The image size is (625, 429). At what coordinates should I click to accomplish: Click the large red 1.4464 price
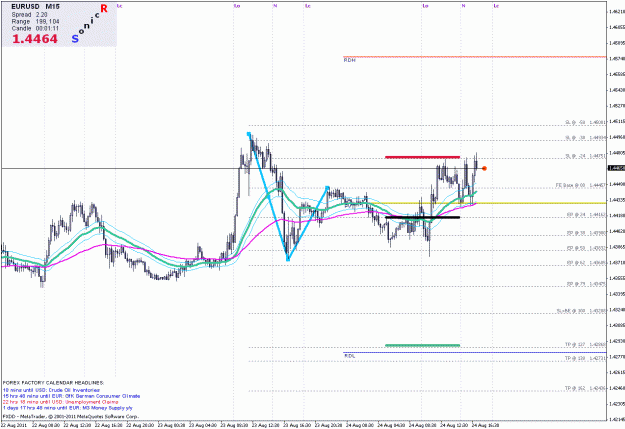click(x=35, y=39)
